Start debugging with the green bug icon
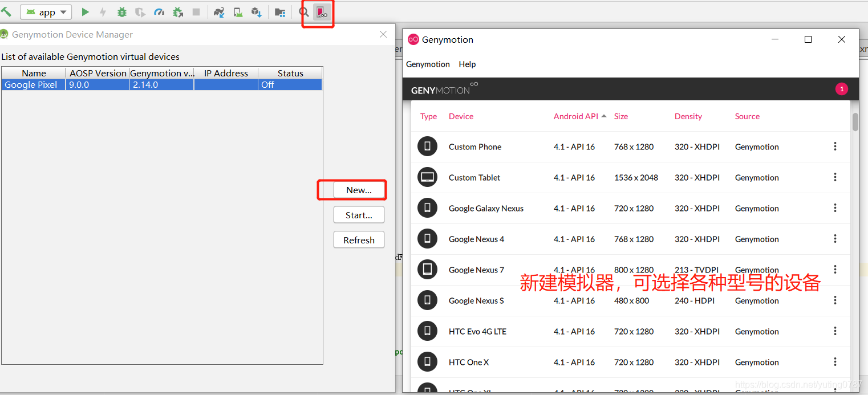This screenshot has height=395, width=868. pyautogui.click(x=121, y=12)
